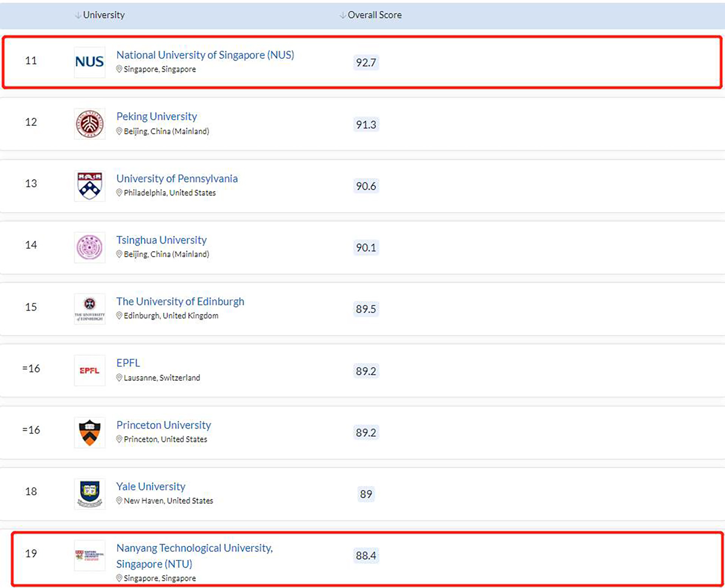The width and height of the screenshot is (725, 588).
Task: Click rank number 13
Action: (31, 184)
